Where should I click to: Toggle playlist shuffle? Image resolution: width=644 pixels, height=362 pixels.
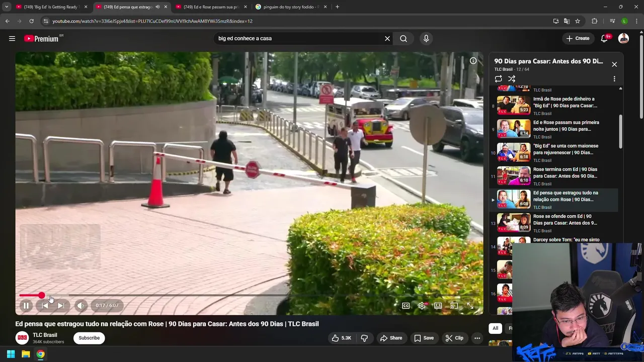click(x=512, y=79)
